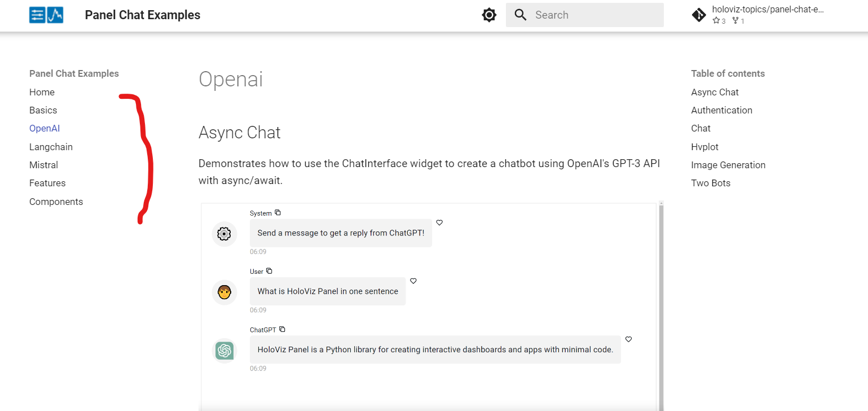Viewport: 868px width, 411px height.
Task: Copy the User message using its copy icon
Action: (x=269, y=270)
